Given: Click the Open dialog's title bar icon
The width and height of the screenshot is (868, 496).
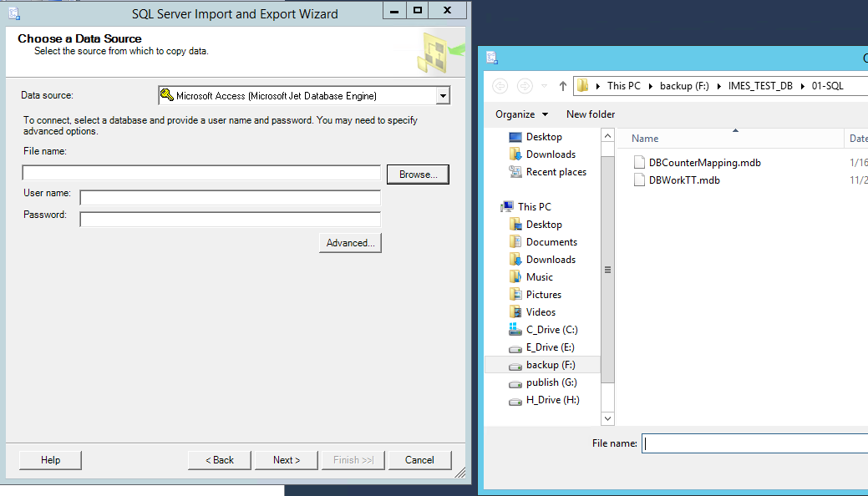Looking at the screenshot, I should (492, 58).
